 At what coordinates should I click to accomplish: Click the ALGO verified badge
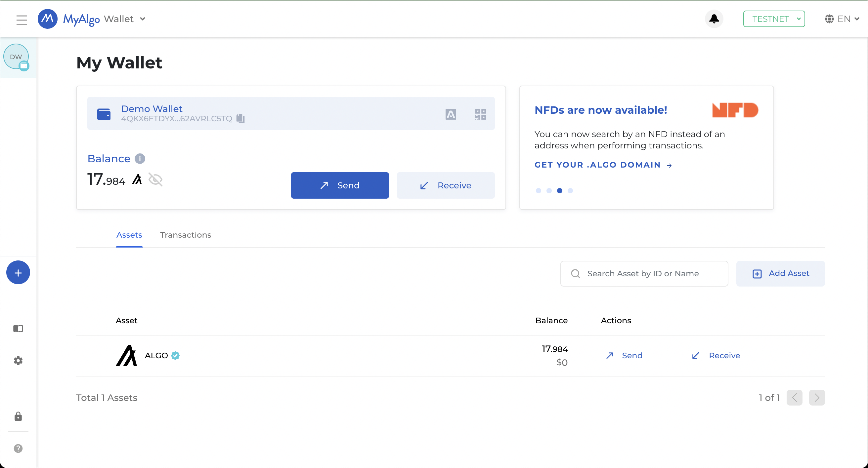175,356
